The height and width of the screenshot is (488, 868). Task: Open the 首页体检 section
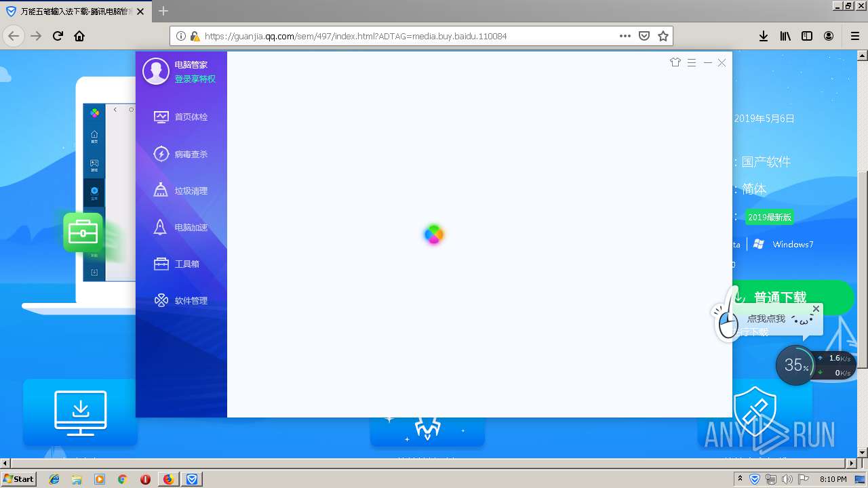tap(181, 117)
